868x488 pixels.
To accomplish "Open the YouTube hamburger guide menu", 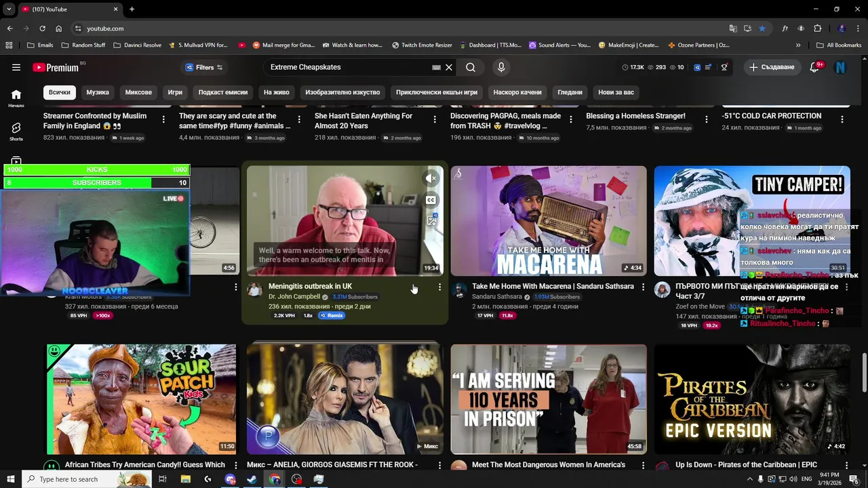I will coord(16,67).
